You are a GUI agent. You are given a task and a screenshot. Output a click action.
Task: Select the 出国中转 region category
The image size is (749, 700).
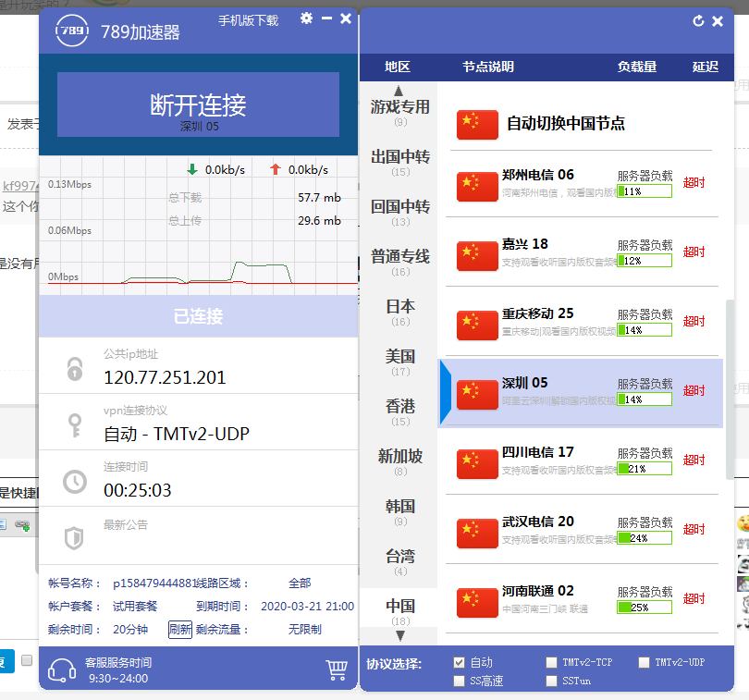[x=400, y=162]
